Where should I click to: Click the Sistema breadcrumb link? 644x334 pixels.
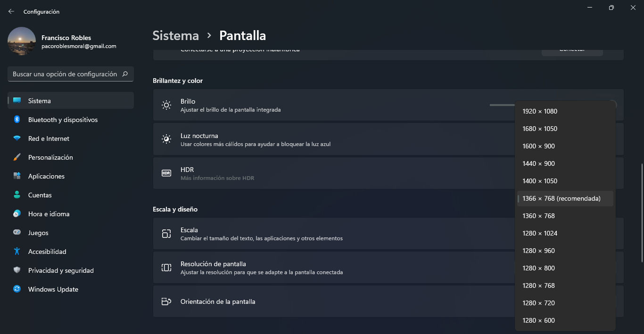[175, 36]
